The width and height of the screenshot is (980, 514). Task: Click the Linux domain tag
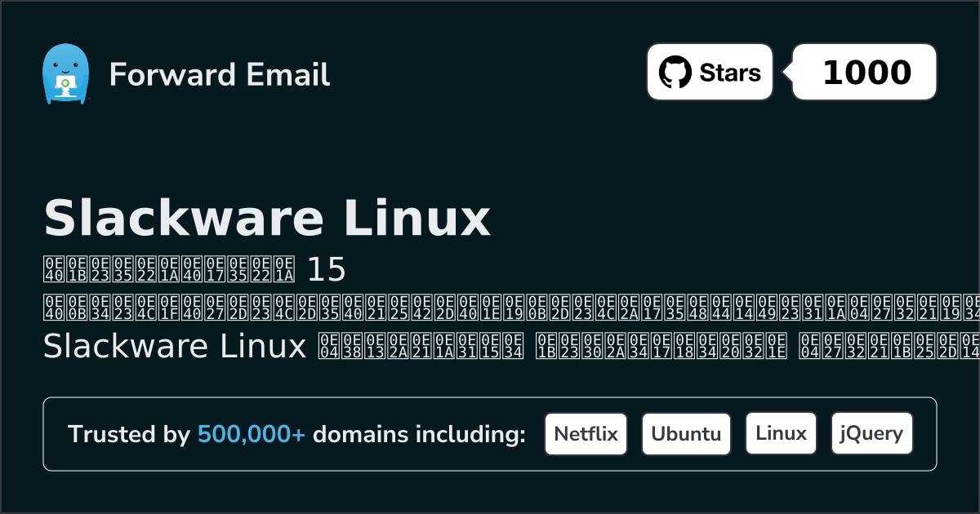[781, 433]
